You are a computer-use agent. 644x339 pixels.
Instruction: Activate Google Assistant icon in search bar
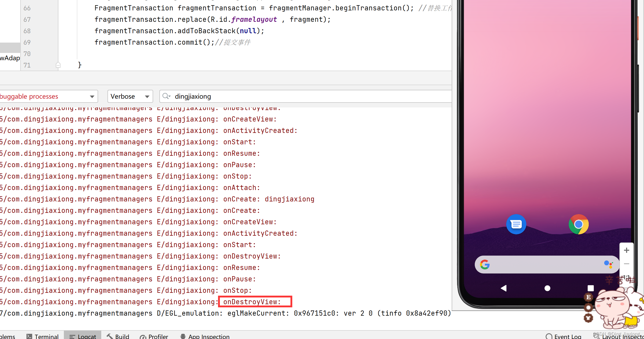pyautogui.click(x=608, y=265)
